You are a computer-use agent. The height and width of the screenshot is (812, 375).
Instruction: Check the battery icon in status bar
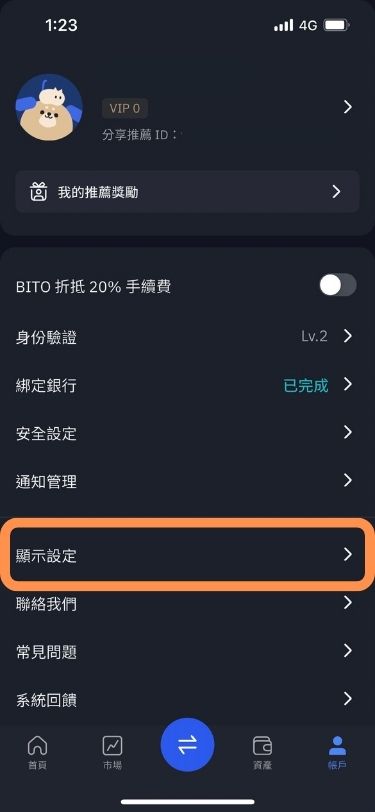pos(337,25)
